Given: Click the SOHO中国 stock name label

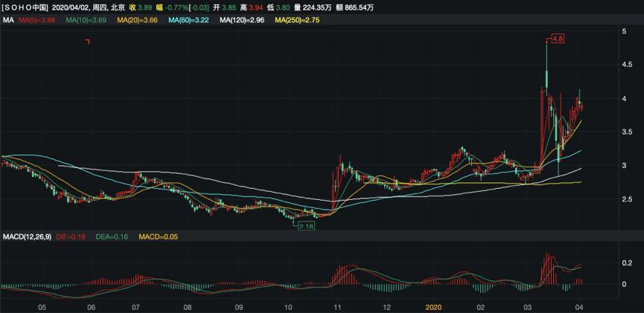Looking at the screenshot, I should tap(26, 7).
